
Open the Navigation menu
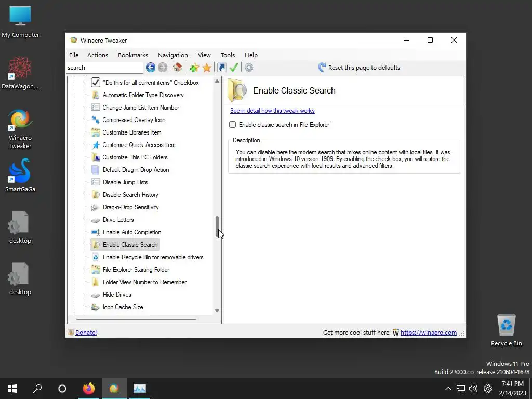point(172,55)
